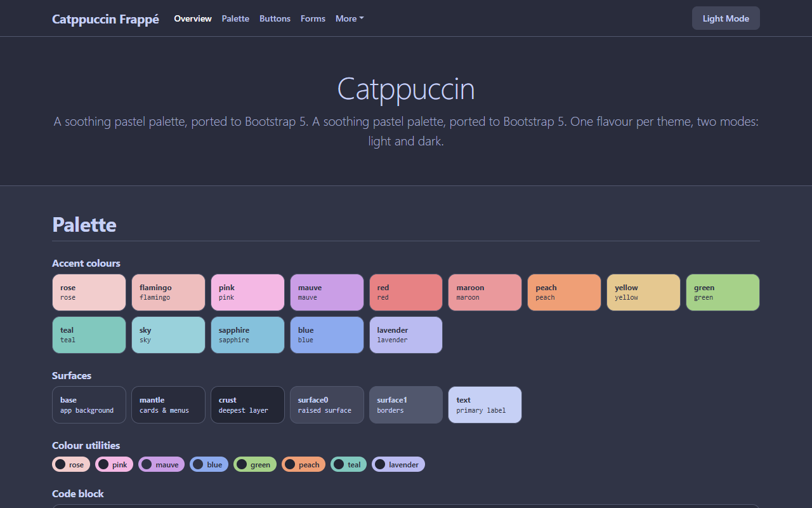
Task: Click the red accent swatch
Action: pos(406,293)
